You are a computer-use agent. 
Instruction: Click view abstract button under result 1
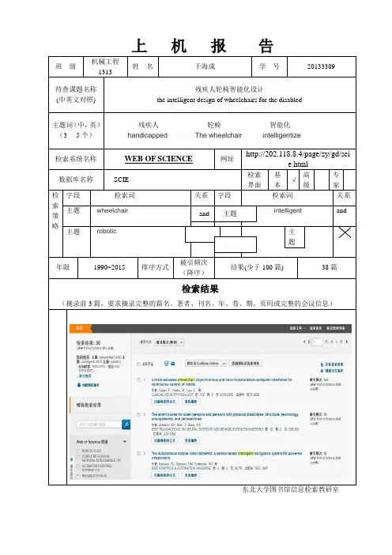click(x=190, y=402)
